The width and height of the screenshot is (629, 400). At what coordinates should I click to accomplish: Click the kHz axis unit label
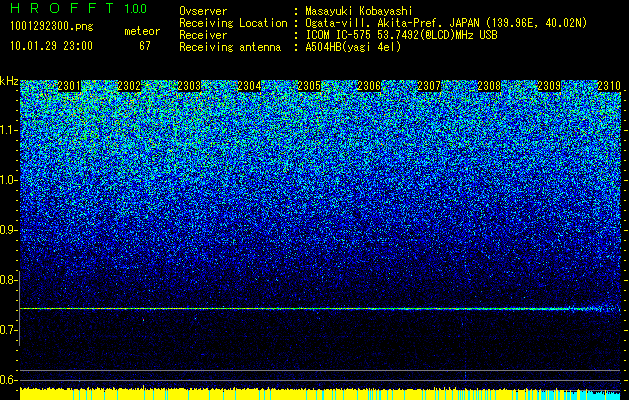pos(9,81)
